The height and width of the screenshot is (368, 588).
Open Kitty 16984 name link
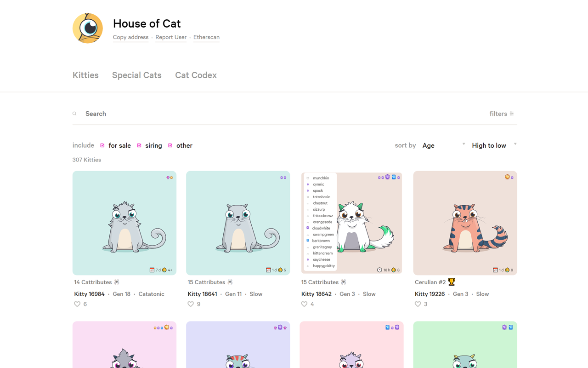click(x=89, y=294)
